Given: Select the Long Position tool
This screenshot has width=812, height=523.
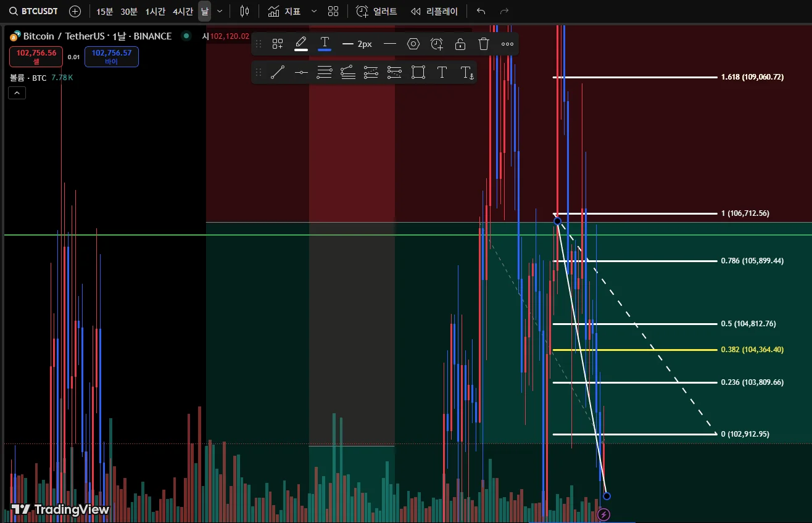Looking at the screenshot, I should (x=371, y=73).
